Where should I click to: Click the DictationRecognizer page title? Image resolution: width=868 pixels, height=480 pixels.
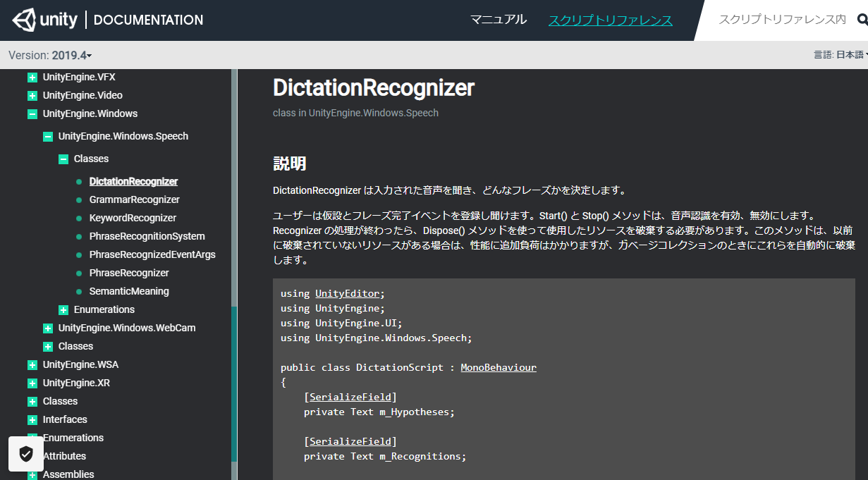pos(374,88)
